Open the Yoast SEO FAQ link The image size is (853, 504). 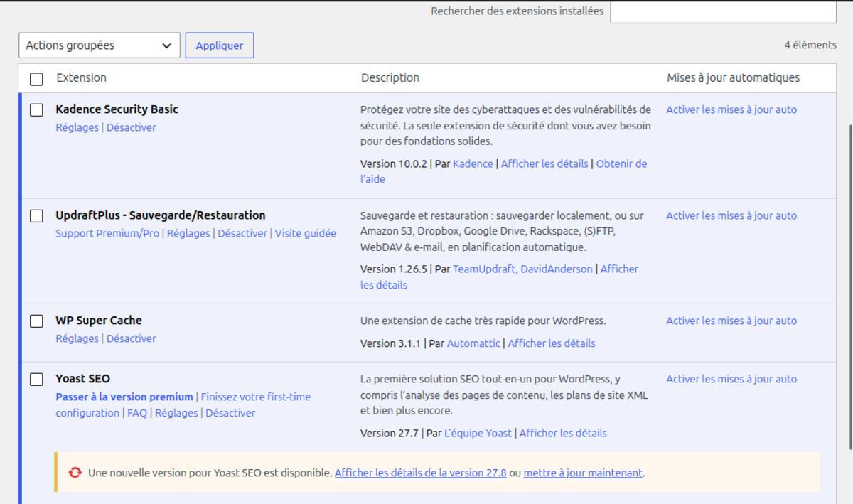coord(137,414)
